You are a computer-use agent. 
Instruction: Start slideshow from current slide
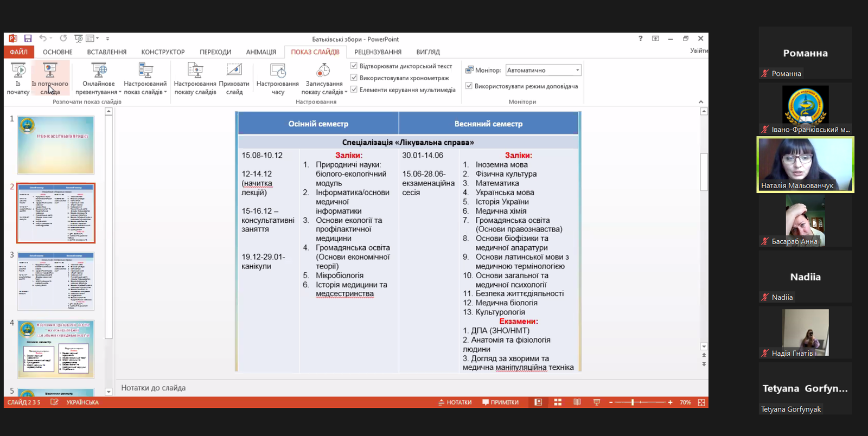tap(50, 78)
